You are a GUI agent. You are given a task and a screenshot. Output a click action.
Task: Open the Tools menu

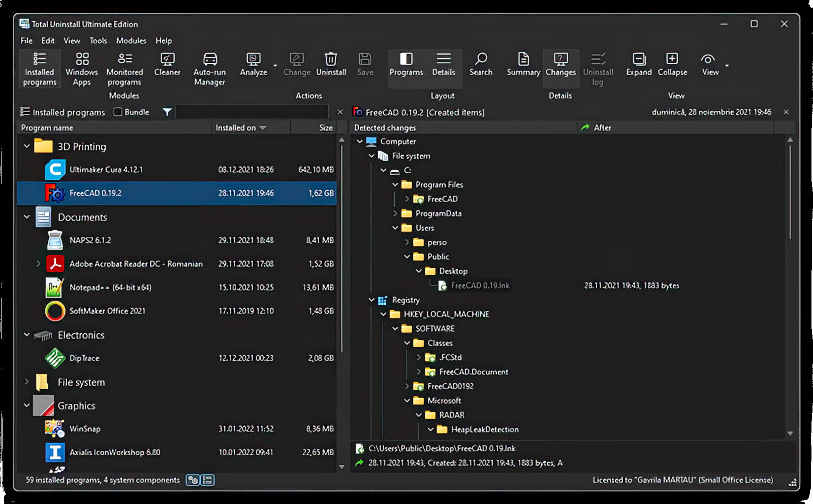pos(98,41)
